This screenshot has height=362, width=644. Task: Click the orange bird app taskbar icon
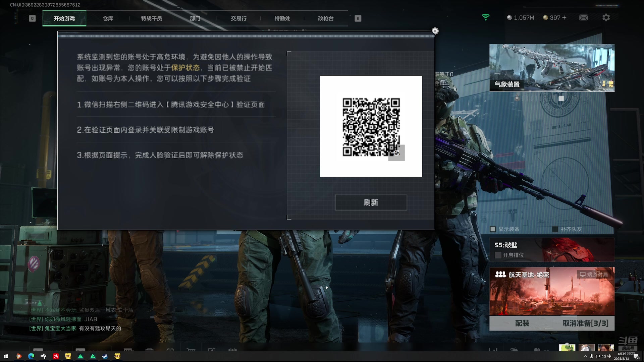click(19, 356)
